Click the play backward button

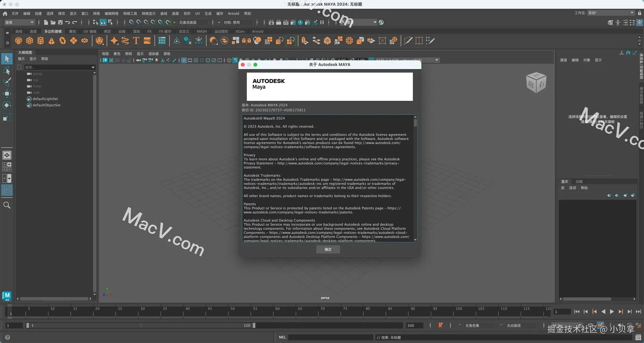[603, 312]
